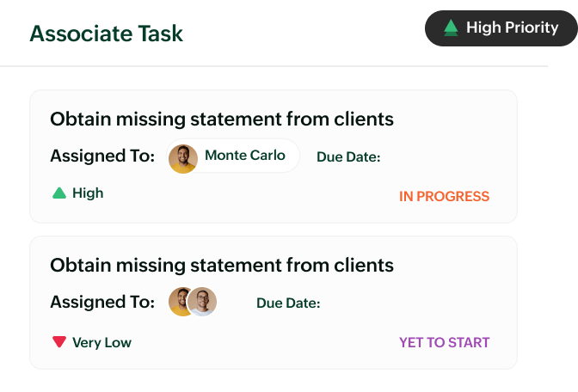This screenshot has height=392, width=578.
Task: Click the Monte Carlo name text
Action: tap(245, 156)
